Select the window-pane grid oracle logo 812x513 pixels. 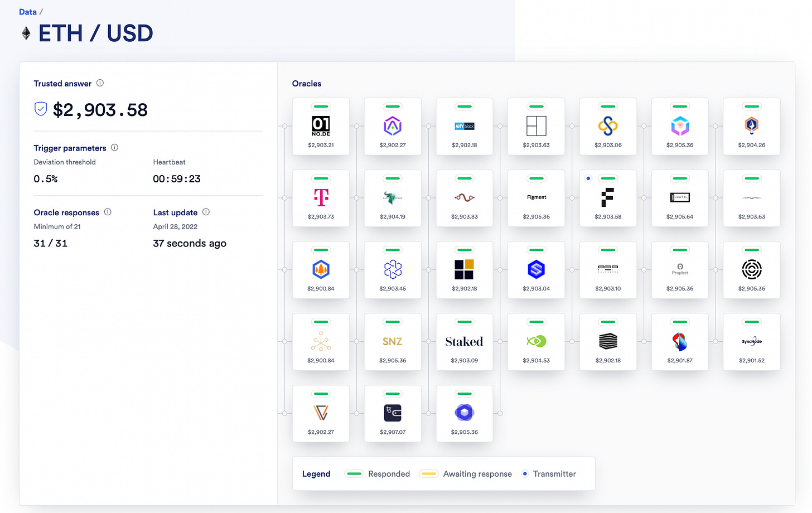coord(536,126)
